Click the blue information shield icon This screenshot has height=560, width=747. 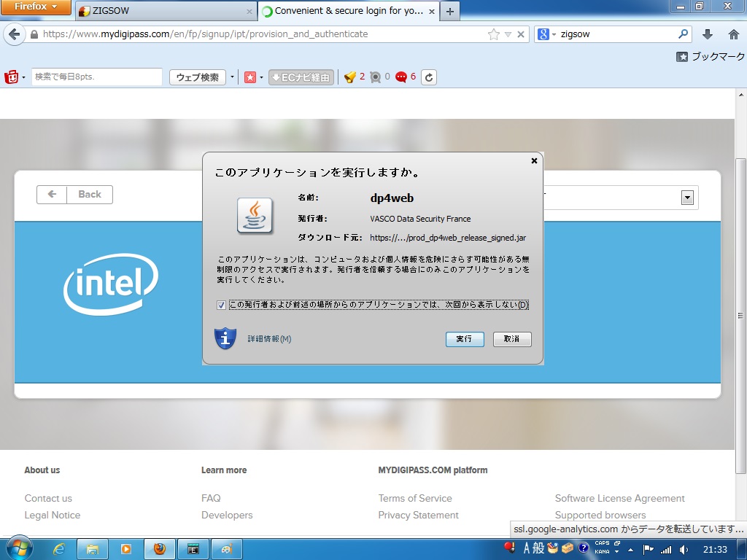225,338
